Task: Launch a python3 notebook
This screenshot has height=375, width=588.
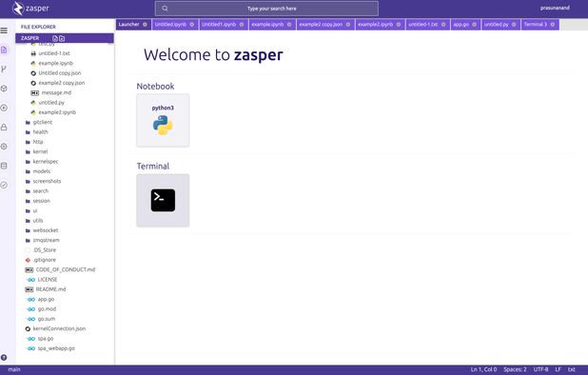Action: point(163,120)
